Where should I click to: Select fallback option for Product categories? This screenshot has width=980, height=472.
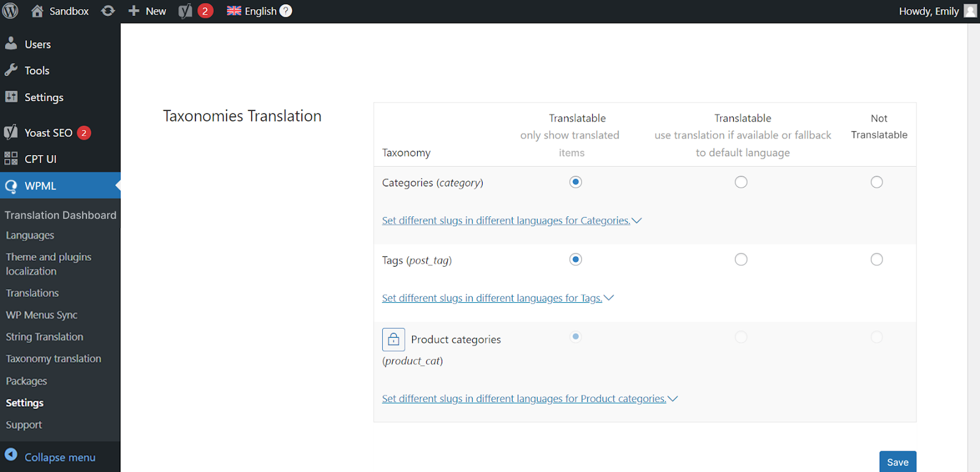741,337
